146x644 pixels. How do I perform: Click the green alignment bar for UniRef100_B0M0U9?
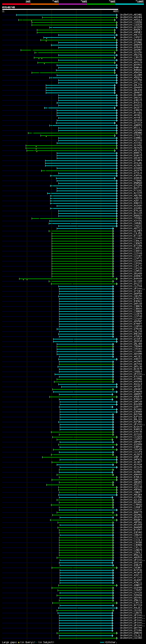tap(68, 278)
